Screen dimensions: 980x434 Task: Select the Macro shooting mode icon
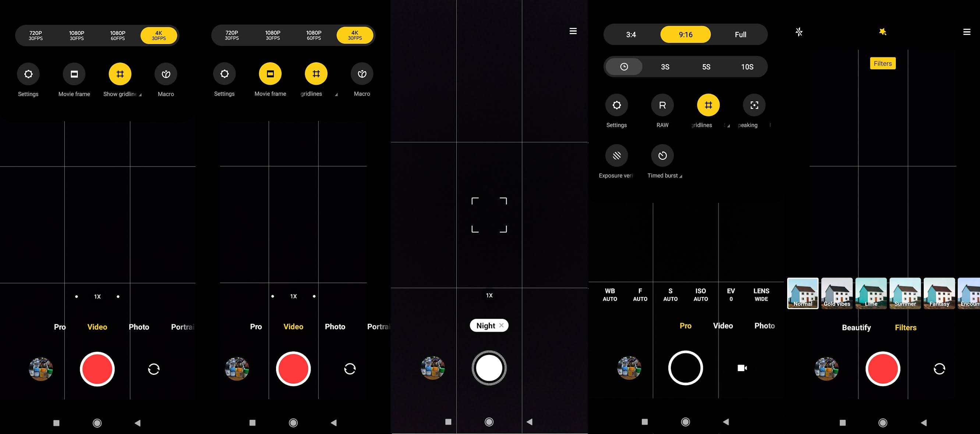[x=165, y=74]
